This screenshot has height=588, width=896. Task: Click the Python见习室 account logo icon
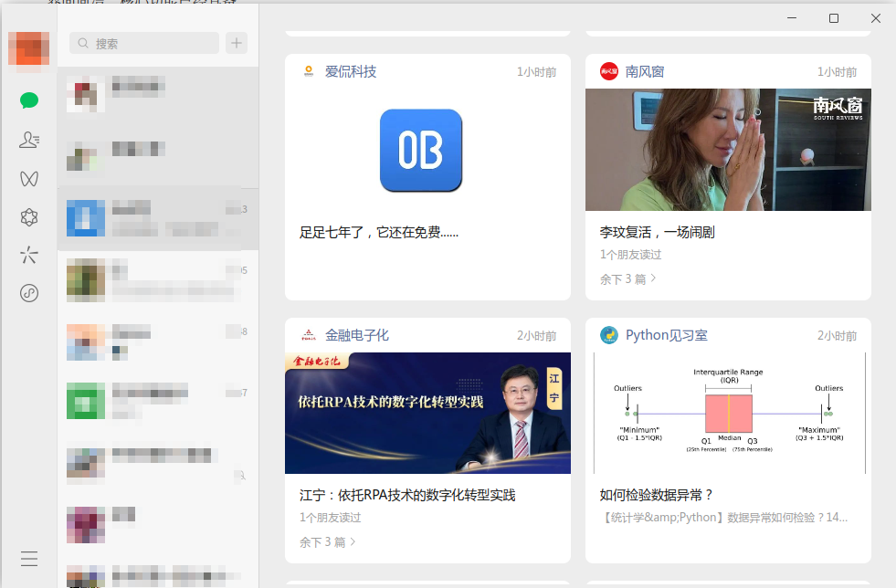coord(609,335)
